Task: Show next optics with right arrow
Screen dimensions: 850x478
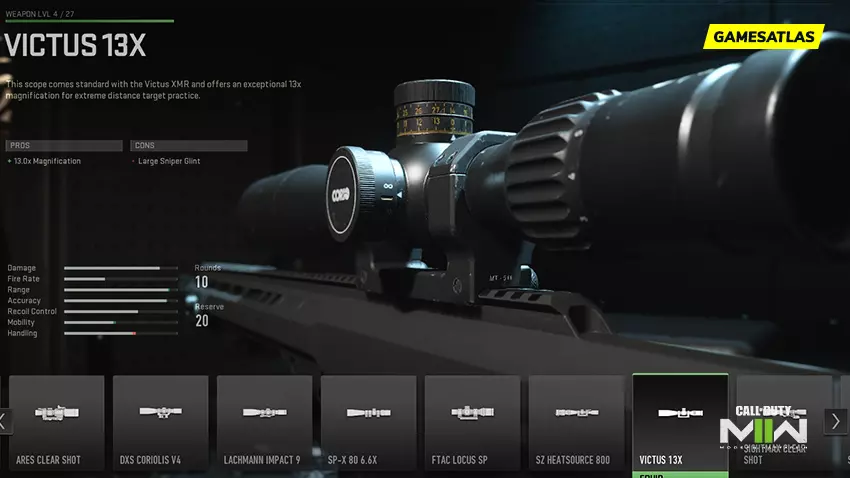Action: tap(836, 421)
